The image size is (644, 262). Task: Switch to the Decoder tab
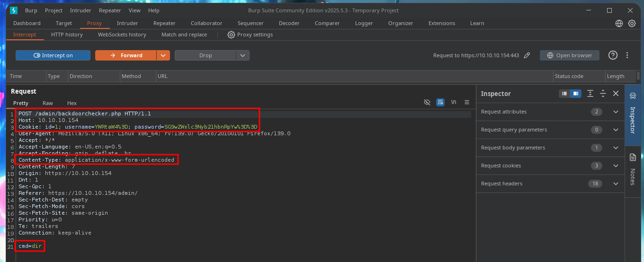click(289, 23)
